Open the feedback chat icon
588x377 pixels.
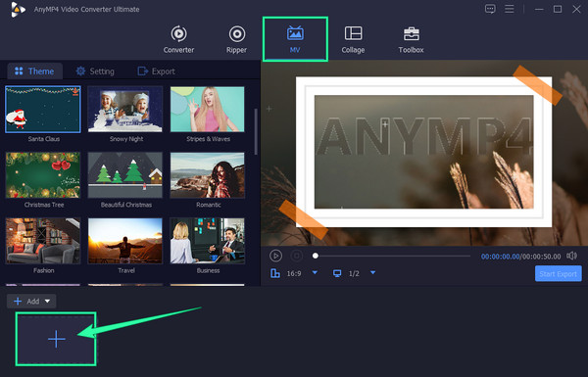[490, 9]
